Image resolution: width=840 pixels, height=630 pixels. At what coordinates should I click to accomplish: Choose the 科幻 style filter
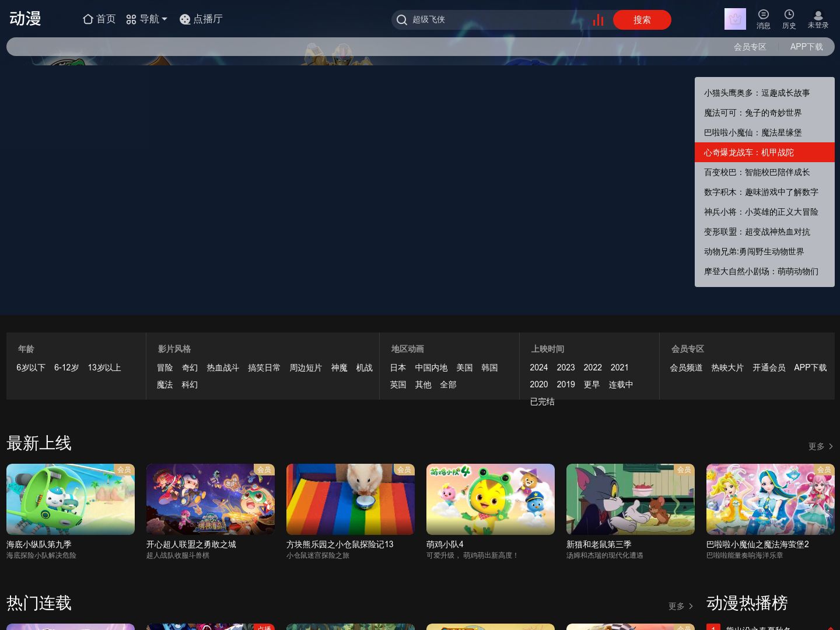(x=190, y=384)
